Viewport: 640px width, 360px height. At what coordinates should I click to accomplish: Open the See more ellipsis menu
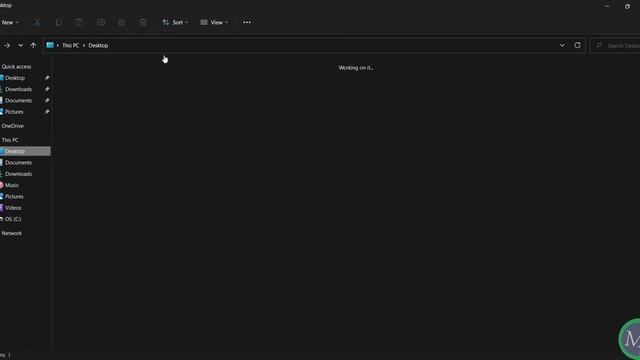pyautogui.click(x=247, y=22)
